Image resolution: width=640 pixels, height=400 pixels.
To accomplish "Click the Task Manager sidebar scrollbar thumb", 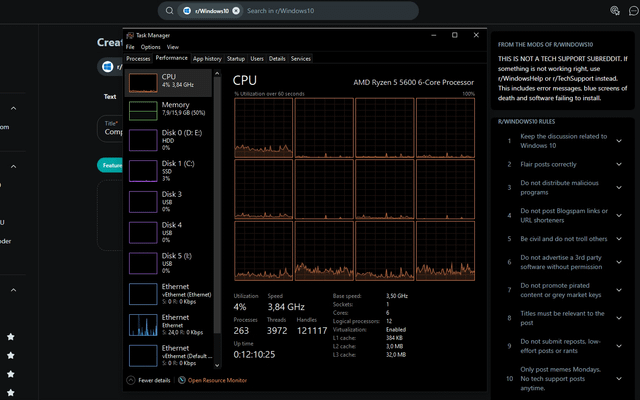I will (x=217, y=205).
